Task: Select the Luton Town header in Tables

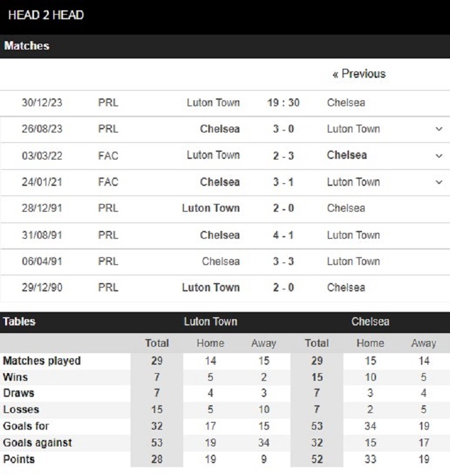Action: pos(211,322)
